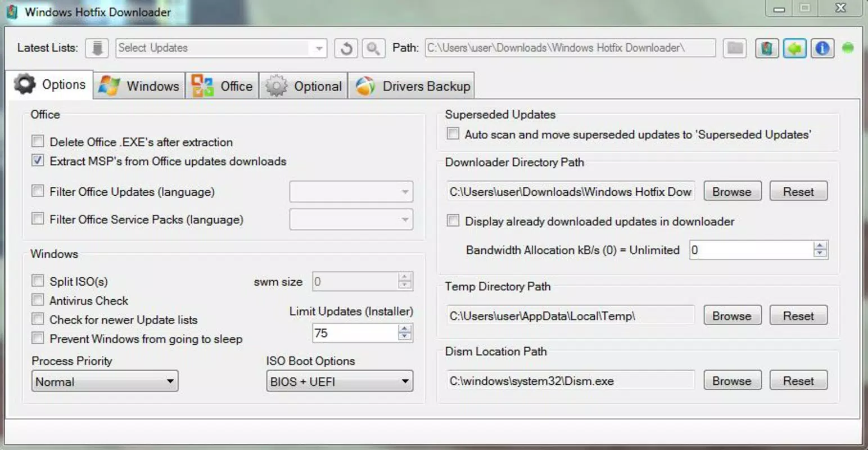Enable Delete Office .EXE's after extraction
The width and height of the screenshot is (868, 450).
click(x=38, y=141)
